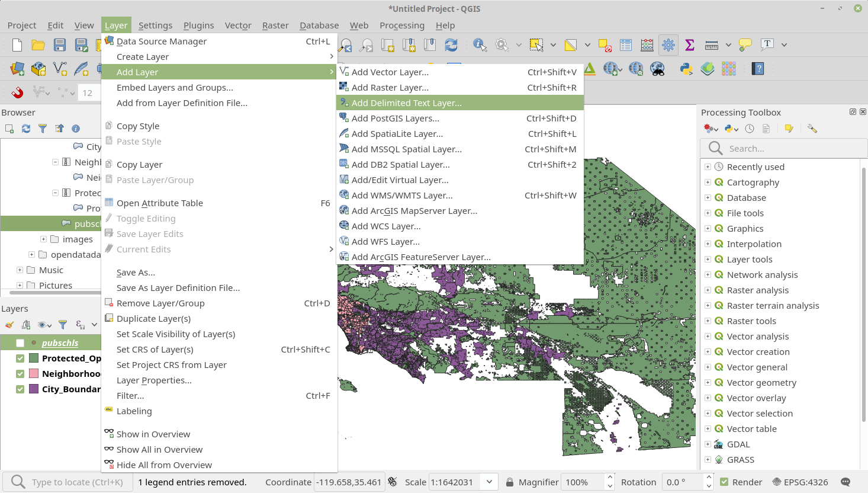Open the Python Console icon
The width and height of the screenshot is (868, 493).
686,69
